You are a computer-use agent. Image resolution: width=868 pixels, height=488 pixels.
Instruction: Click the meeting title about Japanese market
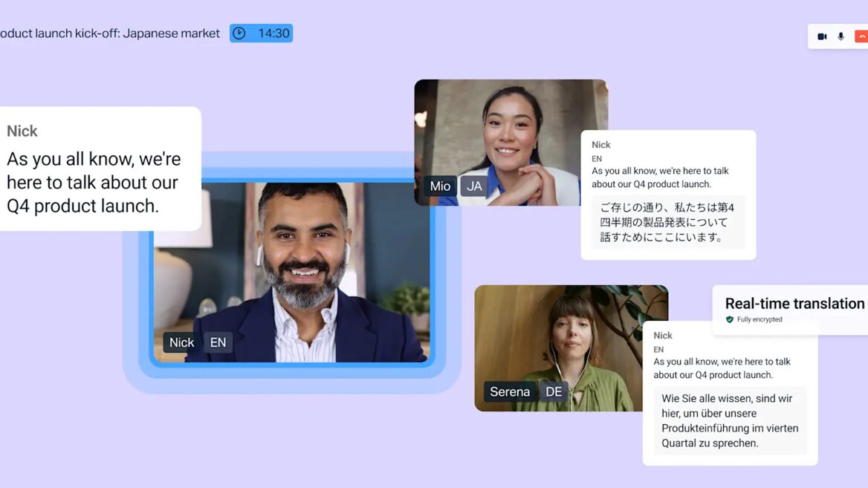[x=110, y=33]
